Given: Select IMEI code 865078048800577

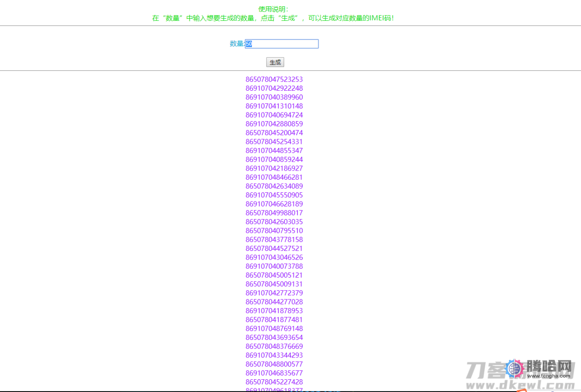Looking at the screenshot, I should click(x=274, y=364).
